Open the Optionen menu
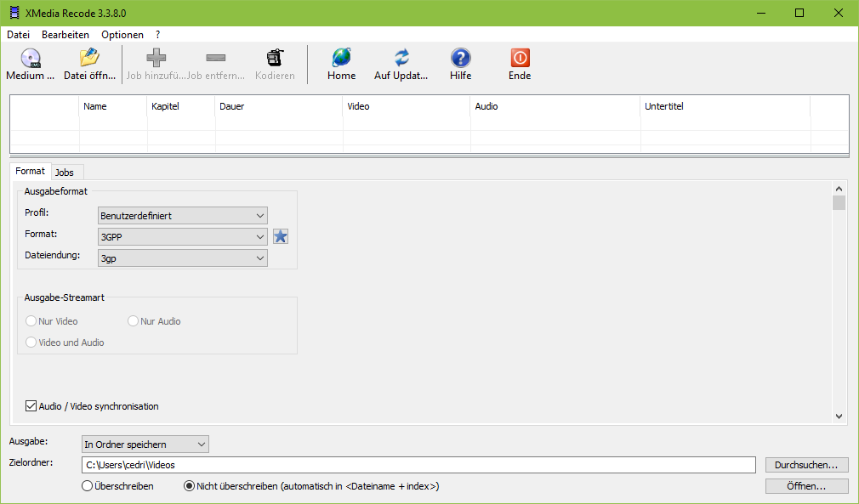 122,35
